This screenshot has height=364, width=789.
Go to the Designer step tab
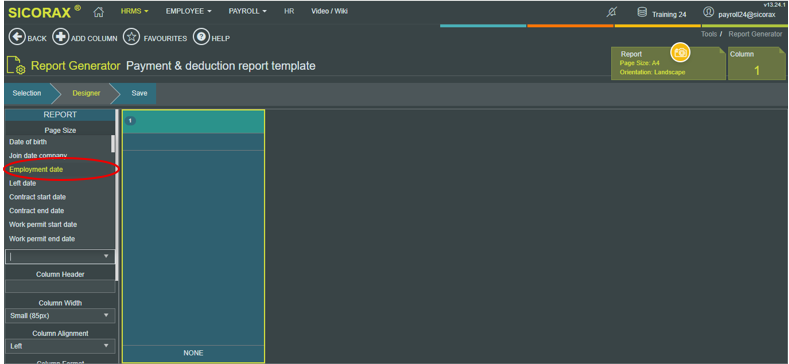[86, 94]
